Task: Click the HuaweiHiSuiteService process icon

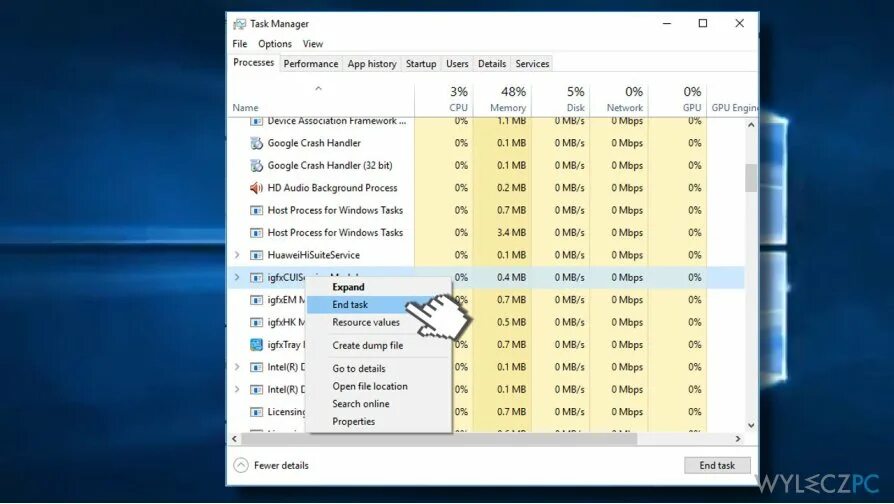Action: click(257, 255)
